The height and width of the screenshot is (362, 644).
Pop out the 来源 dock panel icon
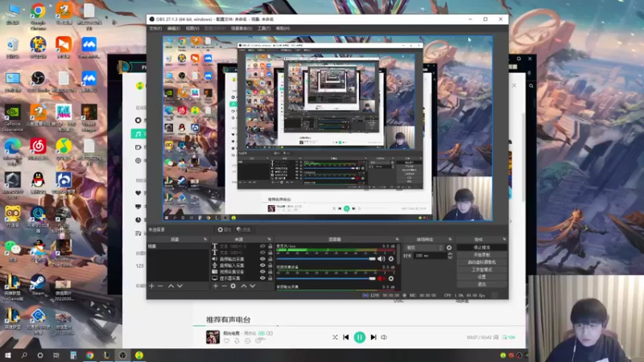pyautogui.click(x=270, y=239)
